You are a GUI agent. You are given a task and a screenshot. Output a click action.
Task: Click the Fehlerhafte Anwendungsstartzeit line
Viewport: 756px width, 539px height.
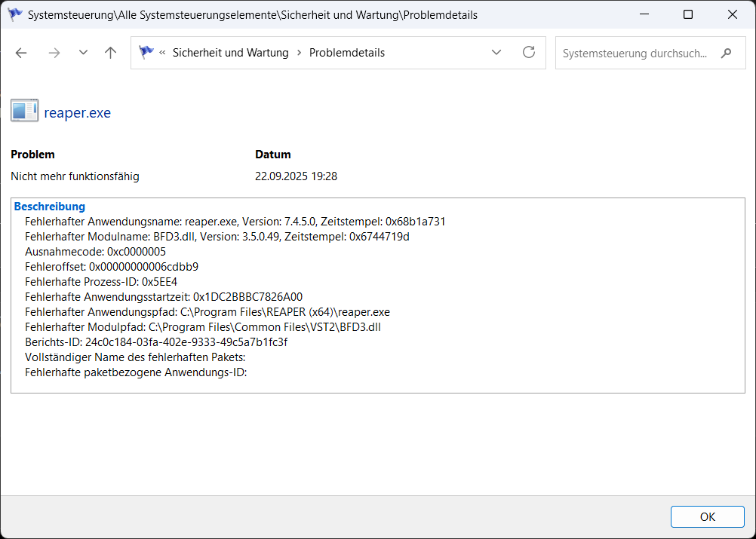164,297
